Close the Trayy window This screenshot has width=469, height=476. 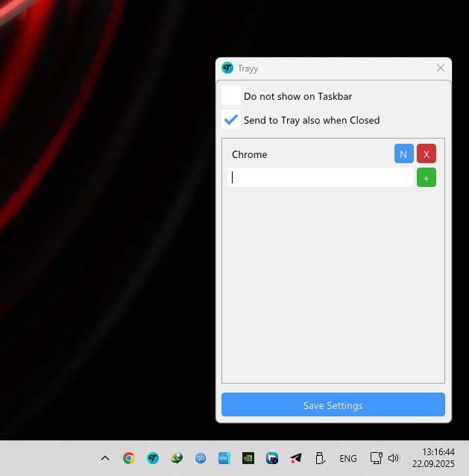pos(440,68)
